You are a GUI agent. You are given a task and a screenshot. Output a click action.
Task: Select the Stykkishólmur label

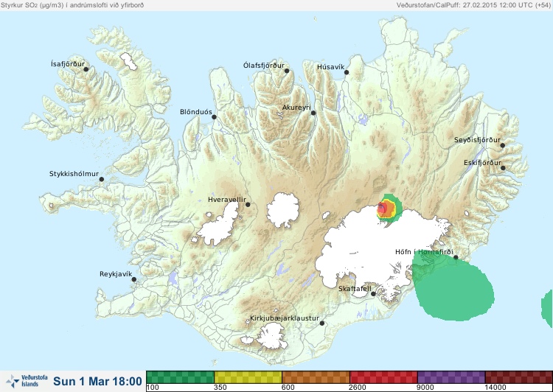click(74, 174)
